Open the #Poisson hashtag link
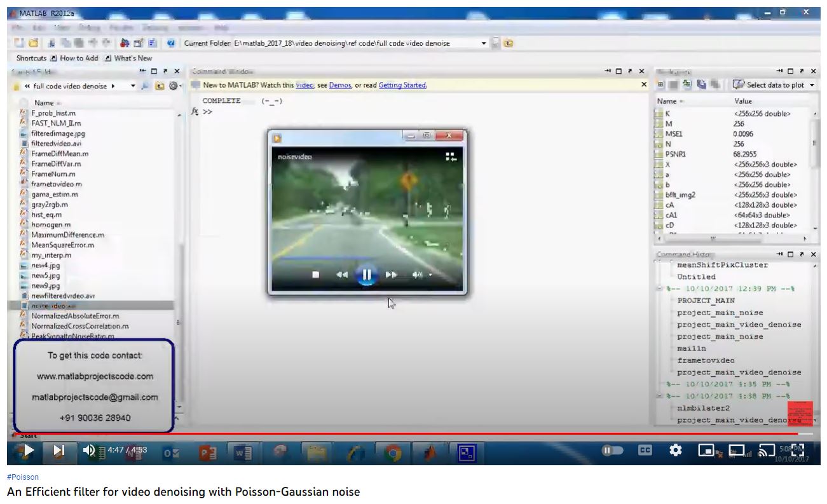This screenshot has height=504, width=827. click(23, 477)
